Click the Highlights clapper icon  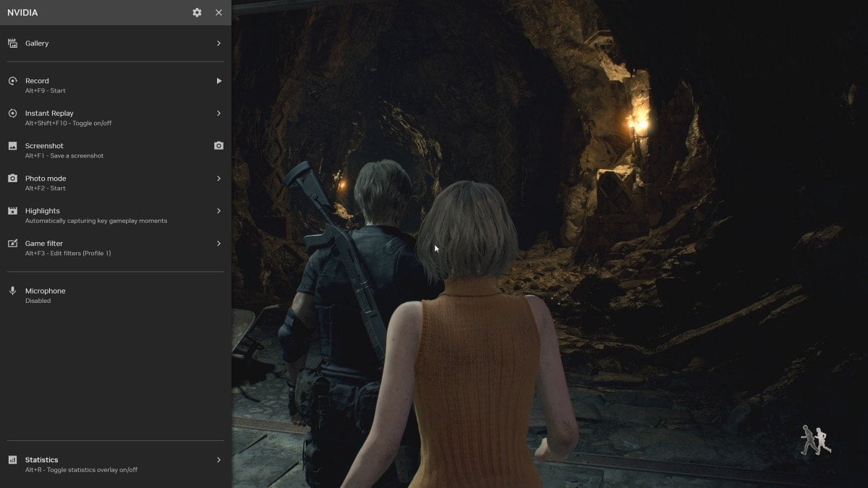12,211
